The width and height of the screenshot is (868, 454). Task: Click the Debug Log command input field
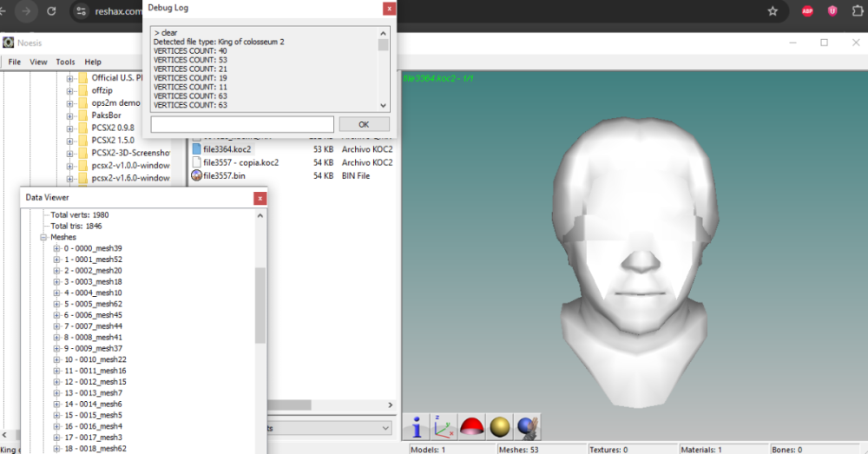point(242,125)
